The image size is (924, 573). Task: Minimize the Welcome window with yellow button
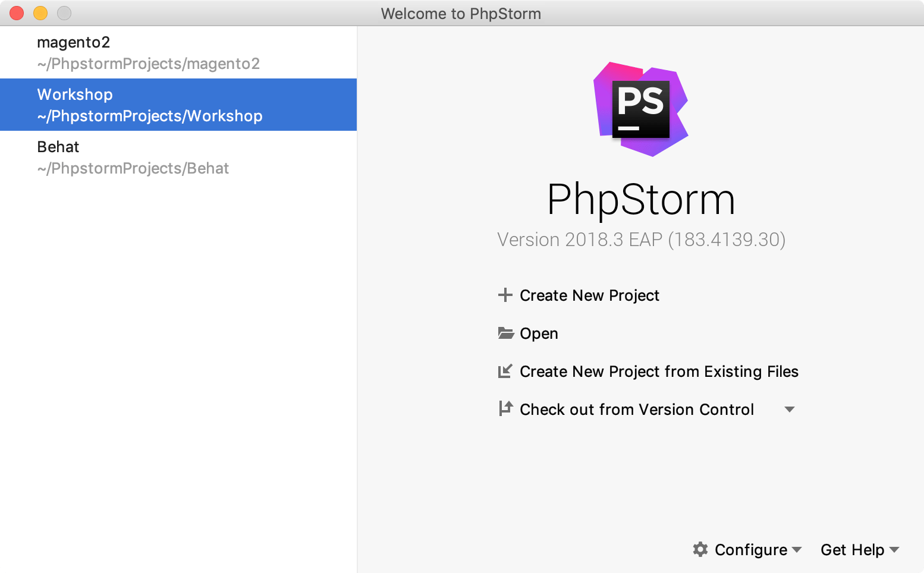40,13
